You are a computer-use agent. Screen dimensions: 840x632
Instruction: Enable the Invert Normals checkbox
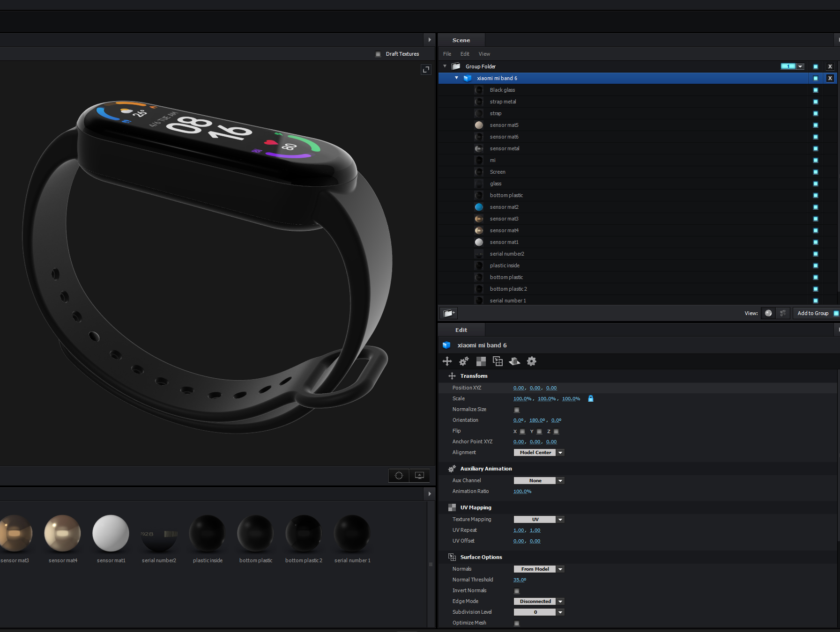(517, 591)
